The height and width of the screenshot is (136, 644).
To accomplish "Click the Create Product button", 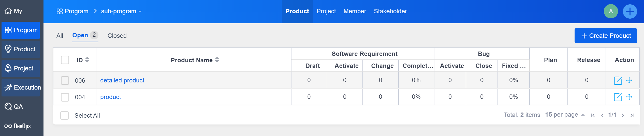I will point(606,36).
